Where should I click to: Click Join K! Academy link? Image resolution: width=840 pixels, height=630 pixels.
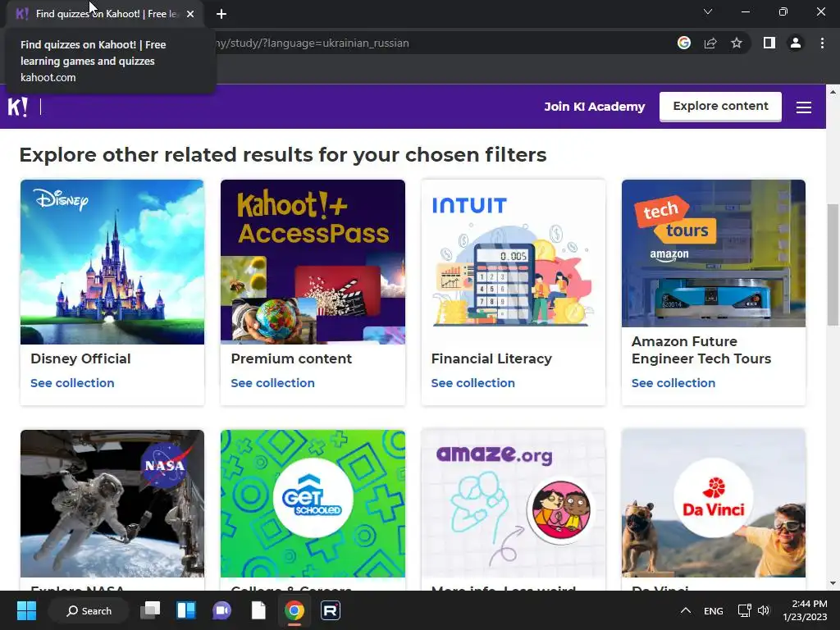pyautogui.click(x=595, y=107)
